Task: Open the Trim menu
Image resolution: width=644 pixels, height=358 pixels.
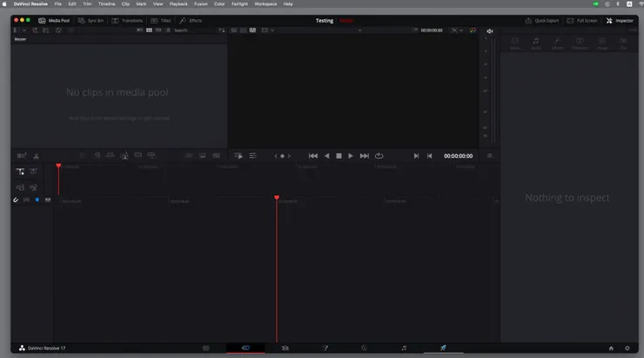Action: click(87, 4)
